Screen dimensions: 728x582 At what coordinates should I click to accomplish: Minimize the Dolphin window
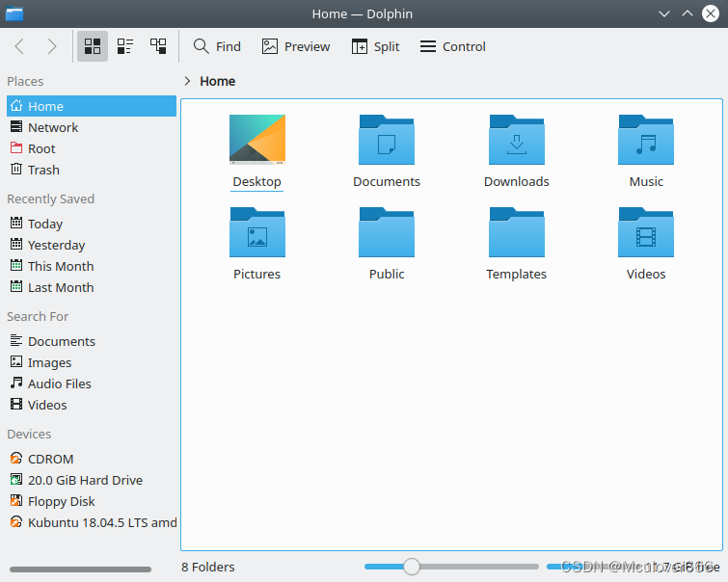pos(664,13)
